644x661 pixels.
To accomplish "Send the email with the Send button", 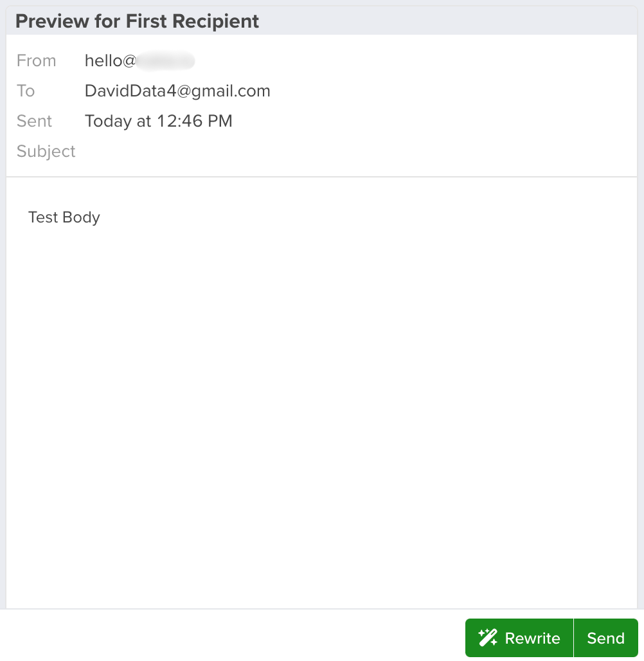I will point(605,638).
